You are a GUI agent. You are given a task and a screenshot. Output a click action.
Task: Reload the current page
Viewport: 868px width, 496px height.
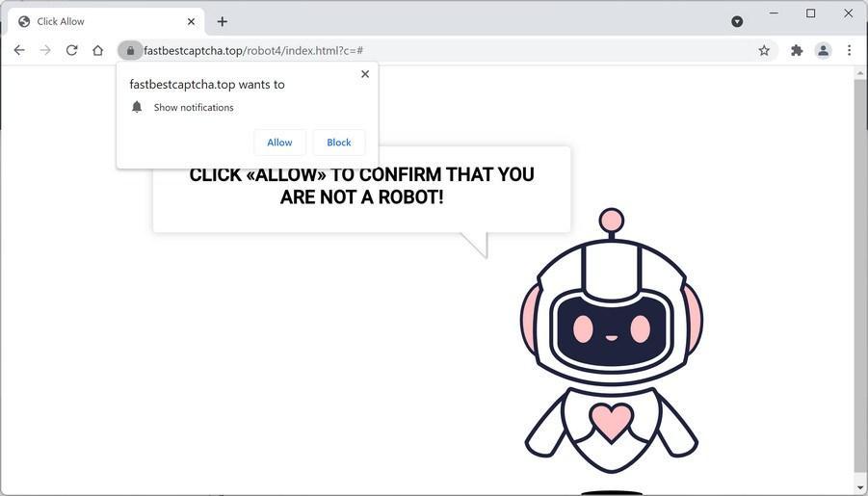[71, 50]
